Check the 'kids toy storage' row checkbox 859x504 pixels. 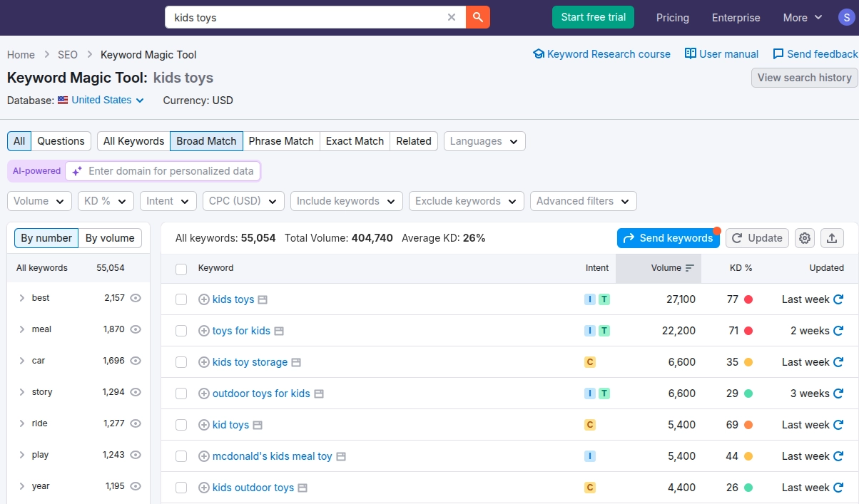click(181, 362)
